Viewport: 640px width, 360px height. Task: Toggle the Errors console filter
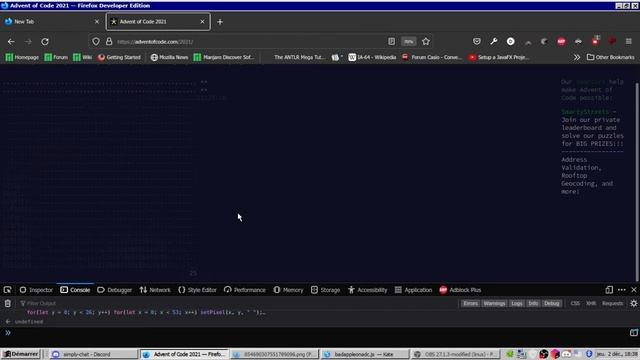coord(470,303)
